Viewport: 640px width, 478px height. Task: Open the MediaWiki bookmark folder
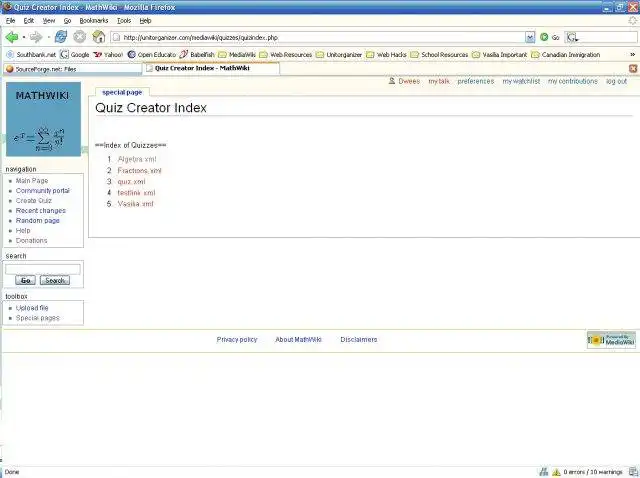(237, 54)
